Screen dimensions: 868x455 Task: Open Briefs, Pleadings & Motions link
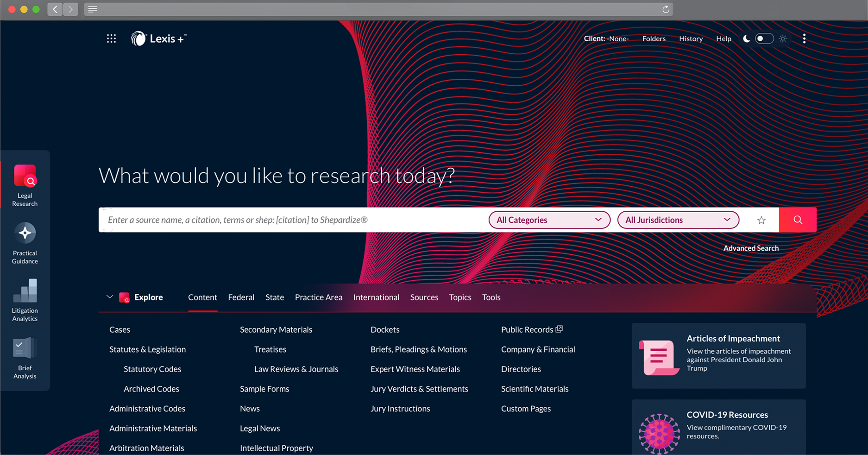[419, 349]
